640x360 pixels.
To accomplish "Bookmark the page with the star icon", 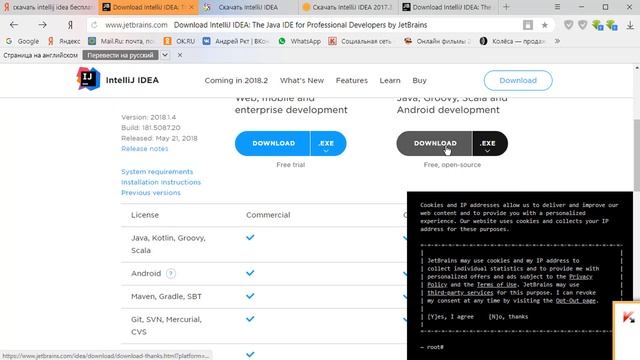I will coord(544,25).
